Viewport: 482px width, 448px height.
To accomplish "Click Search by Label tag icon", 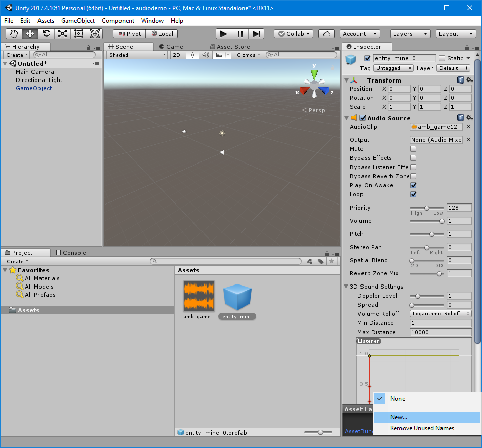I will [320, 261].
